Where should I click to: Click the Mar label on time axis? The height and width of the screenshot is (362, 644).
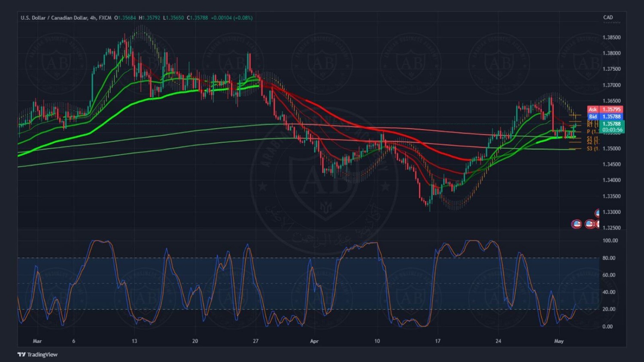click(37, 341)
